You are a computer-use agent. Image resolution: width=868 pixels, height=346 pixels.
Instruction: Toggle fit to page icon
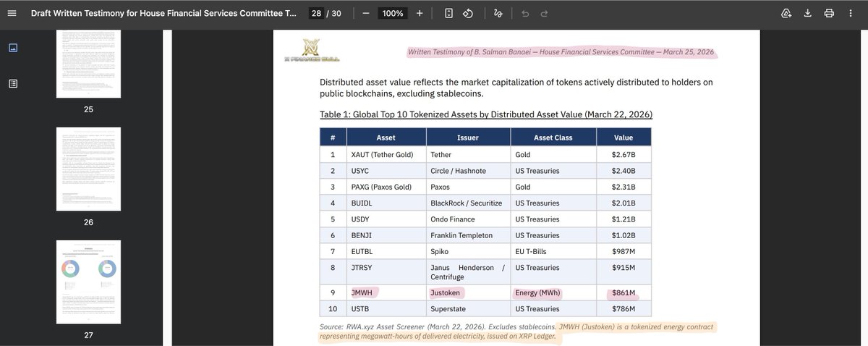click(449, 14)
